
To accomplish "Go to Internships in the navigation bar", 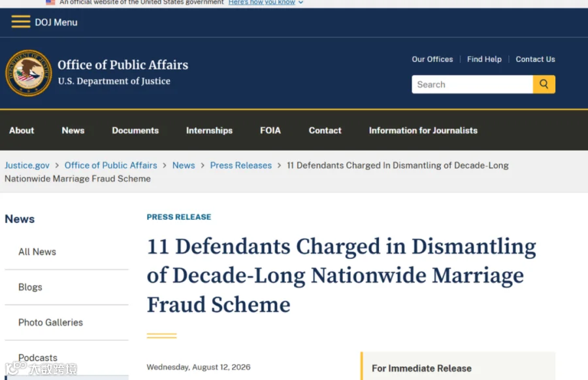I will pyautogui.click(x=209, y=130).
